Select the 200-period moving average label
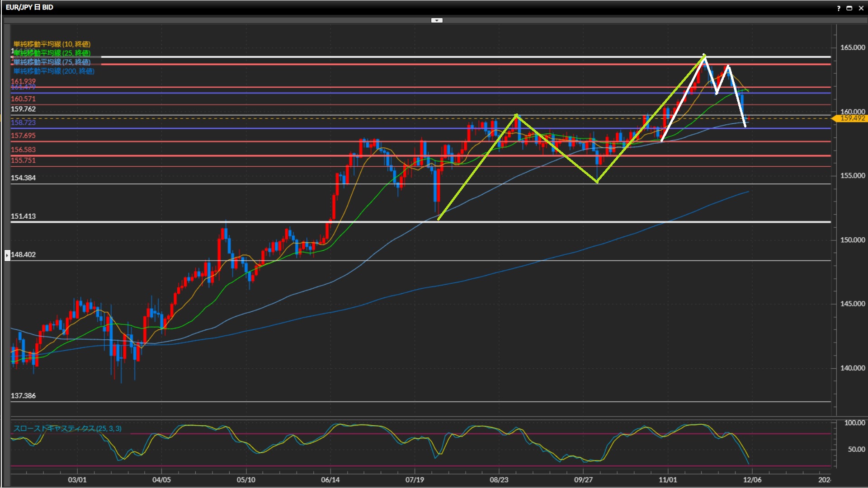This screenshot has width=868, height=488. point(54,71)
